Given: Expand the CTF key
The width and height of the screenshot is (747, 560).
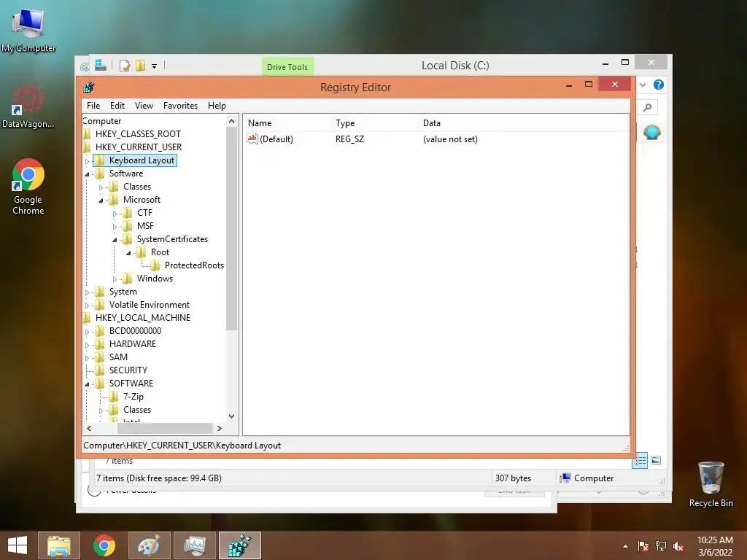Looking at the screenshot, I should (115, 214).
